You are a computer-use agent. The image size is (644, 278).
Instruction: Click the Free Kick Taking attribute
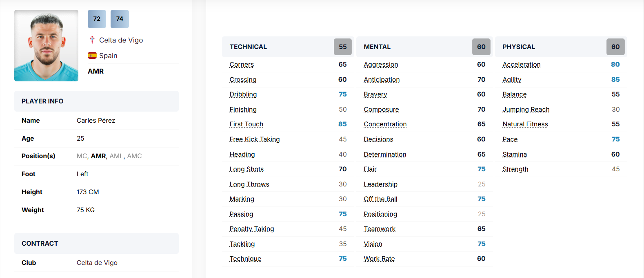click(x=255, y=139)
